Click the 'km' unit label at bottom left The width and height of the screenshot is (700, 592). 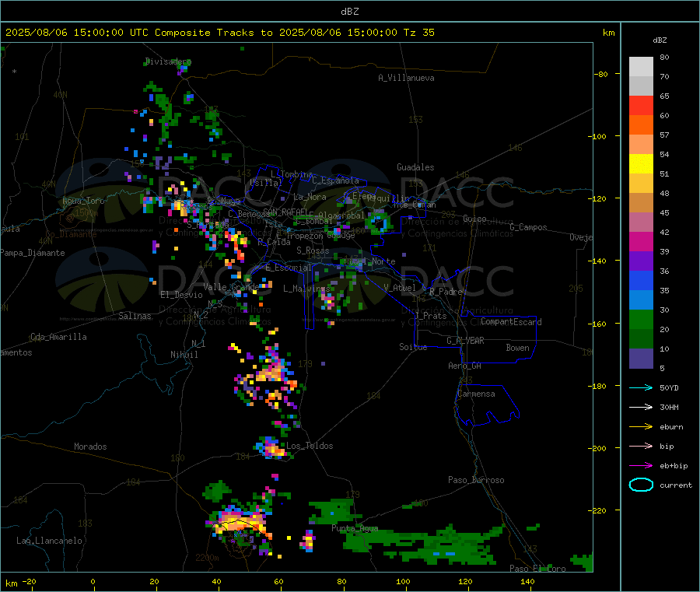coord(11,583)
